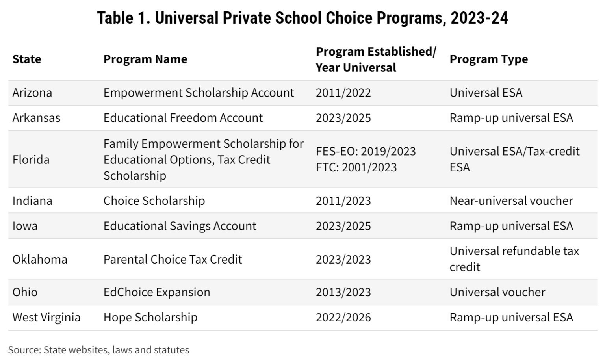Select the Hope Scholarship cell

(x=150, y=317)
